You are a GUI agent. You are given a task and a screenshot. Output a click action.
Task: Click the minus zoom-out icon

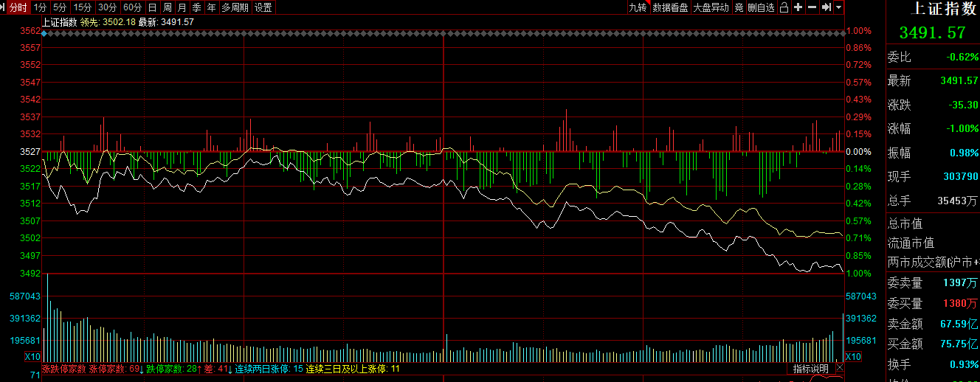(812, 7)
